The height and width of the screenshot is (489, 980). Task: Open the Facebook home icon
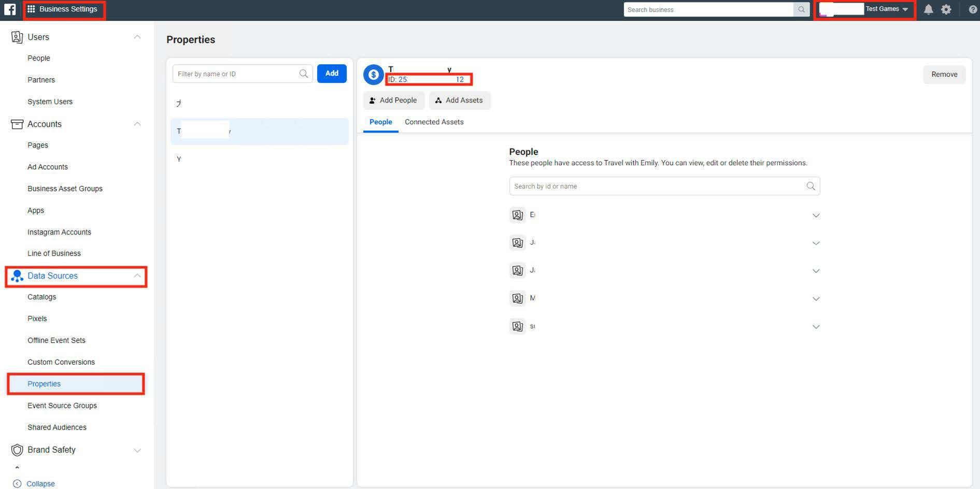pyautogui.click(x=10, y=9)
